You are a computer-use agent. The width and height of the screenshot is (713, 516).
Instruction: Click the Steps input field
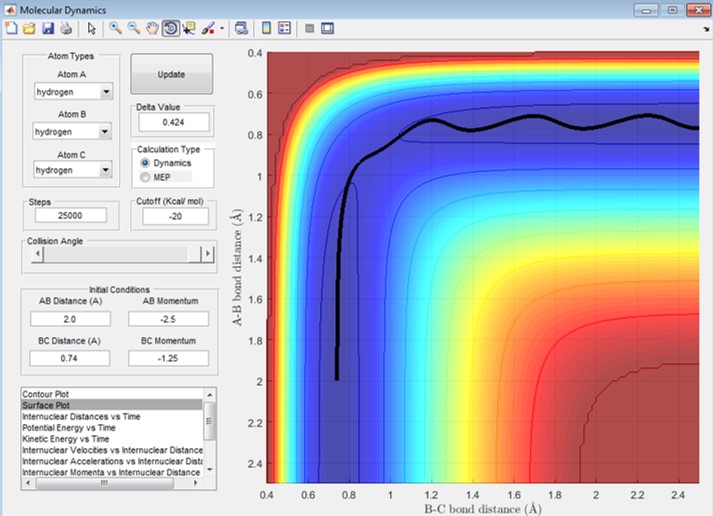click(x=70, y=215)
